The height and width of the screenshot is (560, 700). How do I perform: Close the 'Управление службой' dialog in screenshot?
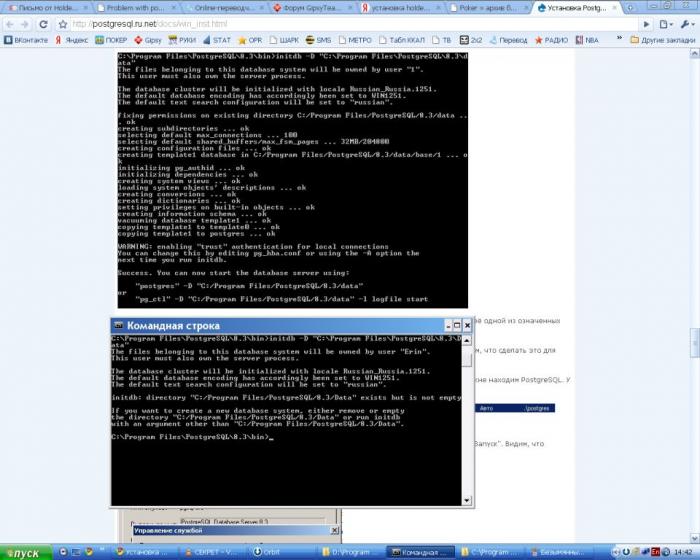(334, 530)
